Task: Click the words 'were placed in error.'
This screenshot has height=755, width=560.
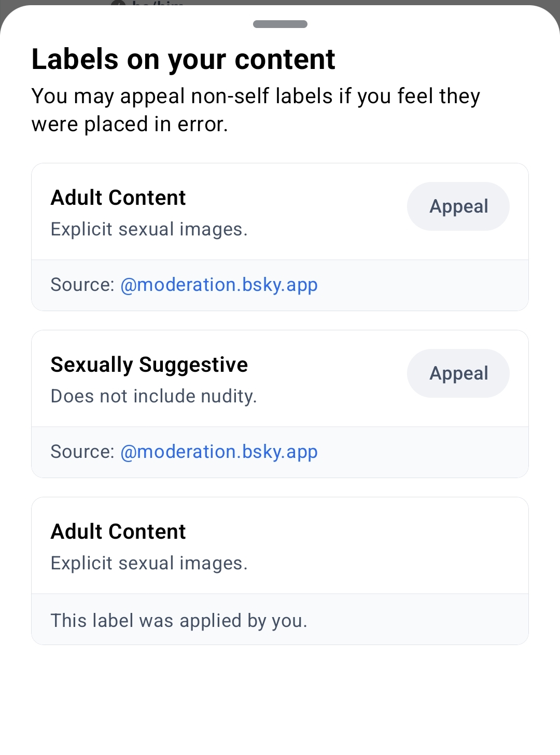Action: point(130,124)
